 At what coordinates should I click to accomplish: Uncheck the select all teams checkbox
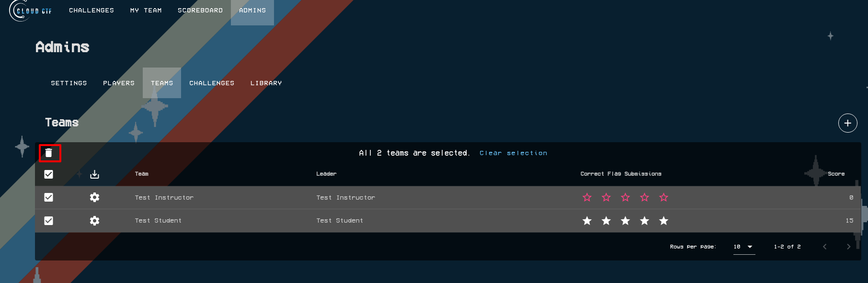49,174
